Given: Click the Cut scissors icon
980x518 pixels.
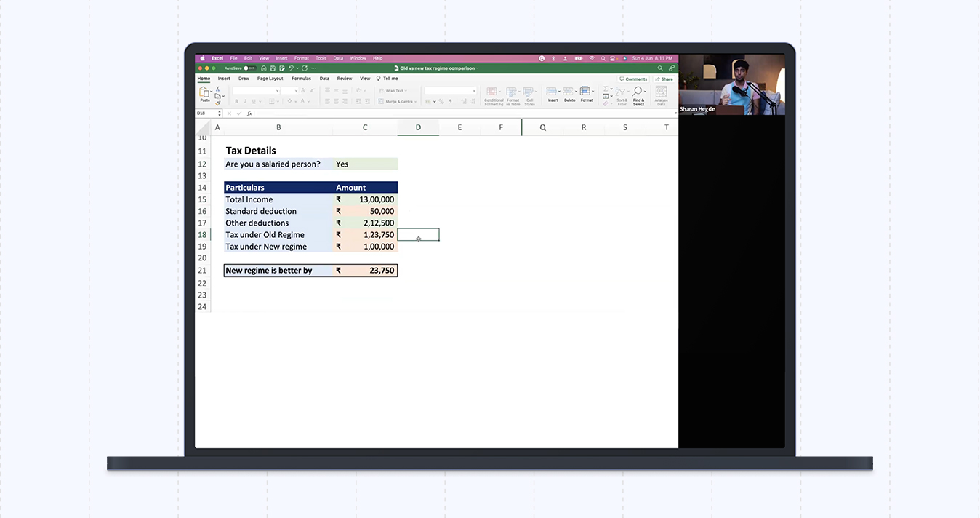Looking at the screenshot, I should pyautogui.click(x=217, y=89).
